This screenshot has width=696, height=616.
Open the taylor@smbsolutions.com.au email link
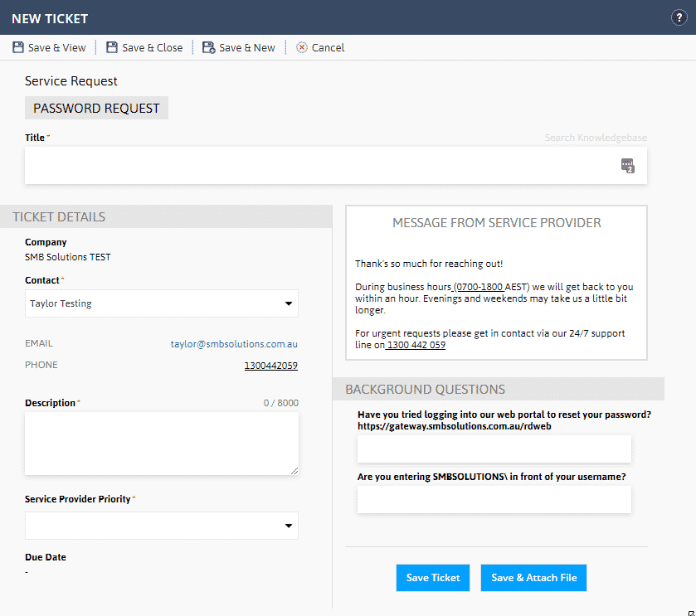(234, 344)
